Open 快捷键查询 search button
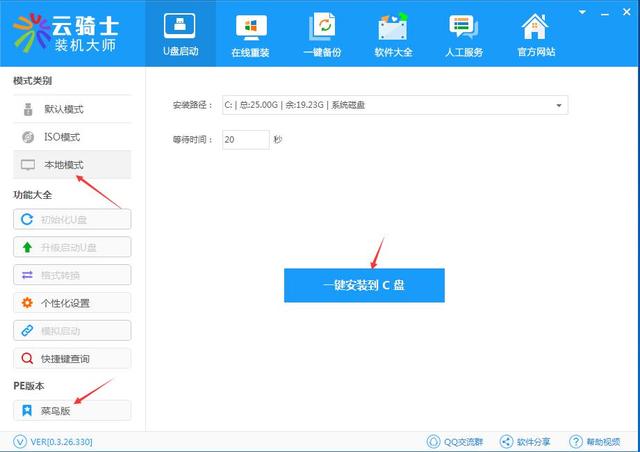The width and height of the screenshot is (640, 452). 71,358
